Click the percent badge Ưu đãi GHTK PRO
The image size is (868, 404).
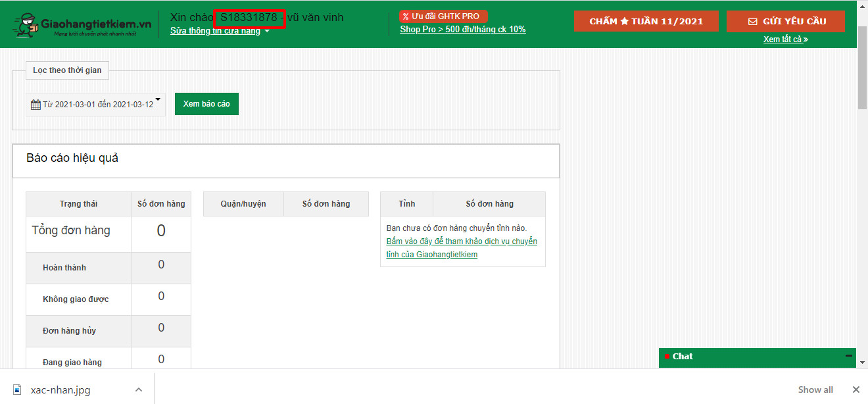(x=443, y=16)
